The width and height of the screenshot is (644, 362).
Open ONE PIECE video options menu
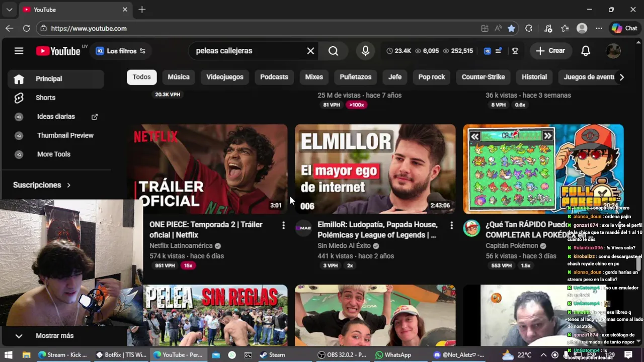pyautogui.click(x=283, y=225)
